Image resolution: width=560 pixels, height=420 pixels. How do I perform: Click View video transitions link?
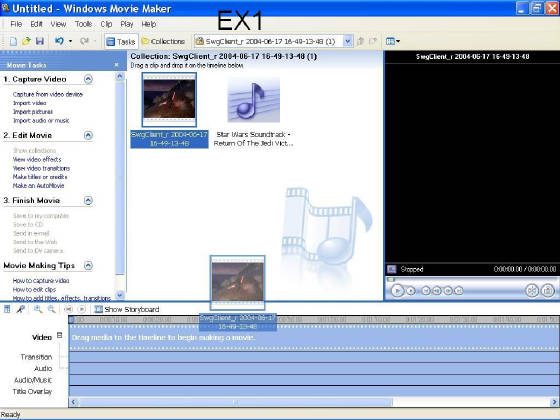coord(41,168)
